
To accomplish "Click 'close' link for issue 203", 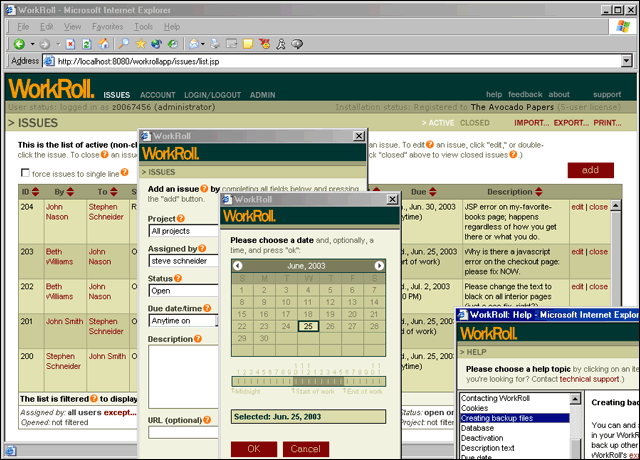I will point(598,252).
